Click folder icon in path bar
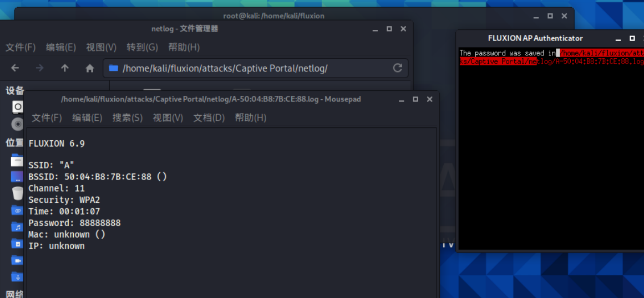Image resolution: width=644 pixels, height=298 pixels. [113, 68]
